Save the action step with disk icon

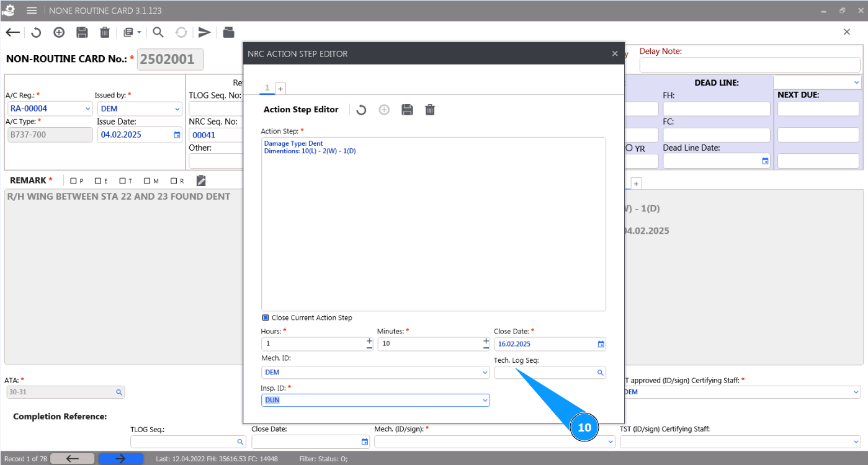click(x=407, y=110)
